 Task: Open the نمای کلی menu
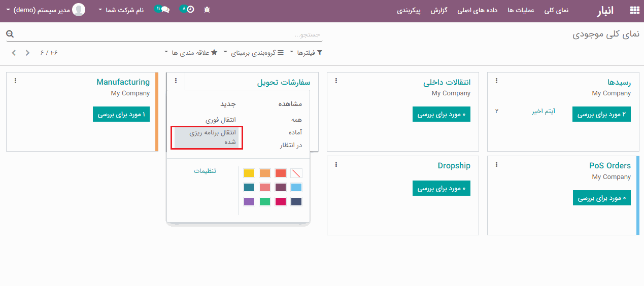[x=556, y=10]
